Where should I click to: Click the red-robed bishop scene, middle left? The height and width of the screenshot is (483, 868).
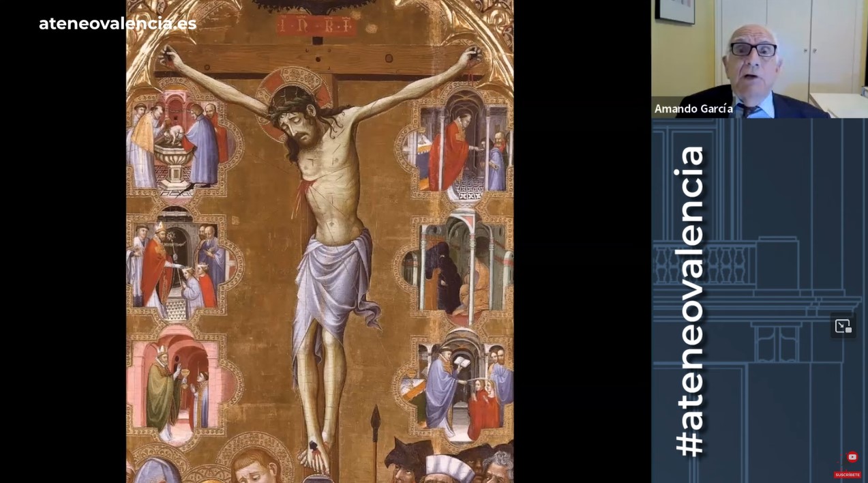[177, 269]
